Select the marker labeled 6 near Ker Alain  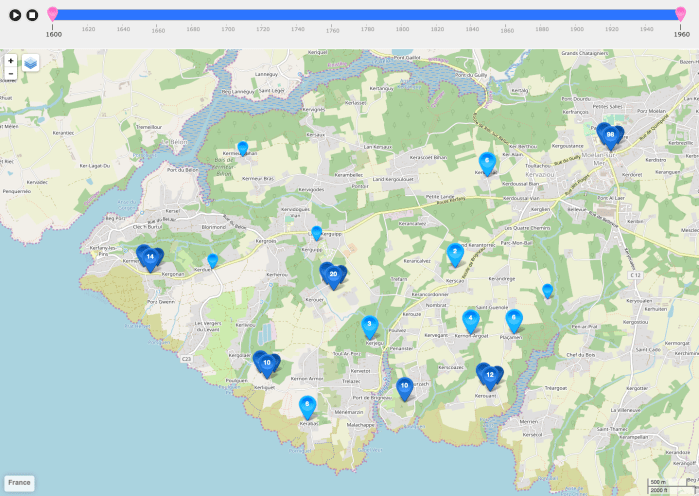tap(487, 164)
